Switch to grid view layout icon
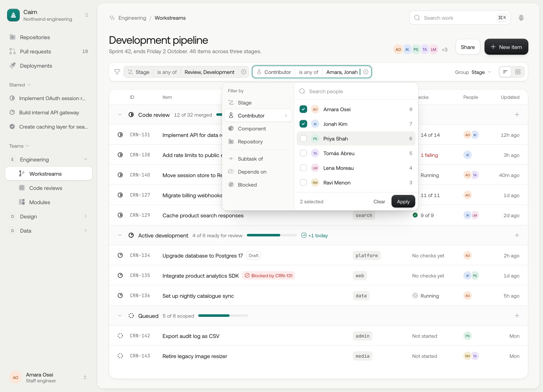This screenshot has height=392, width=543. coord(518,72)
